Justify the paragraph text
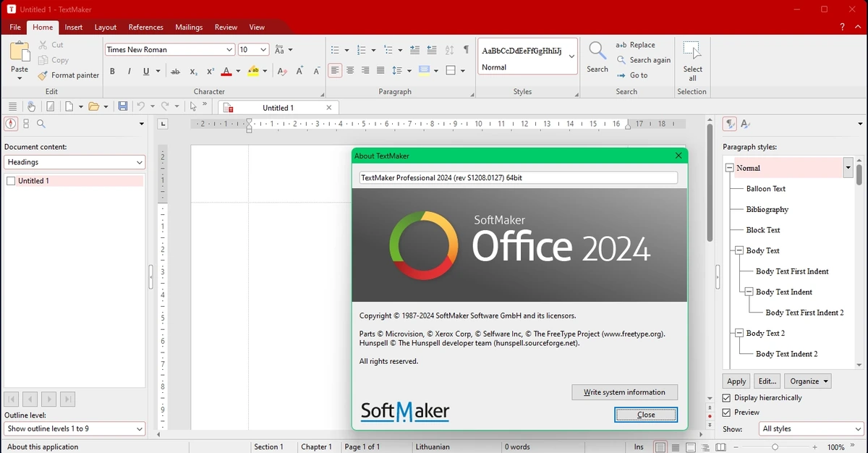The width and height of the screenshot is (868, 453). [380, 70]
